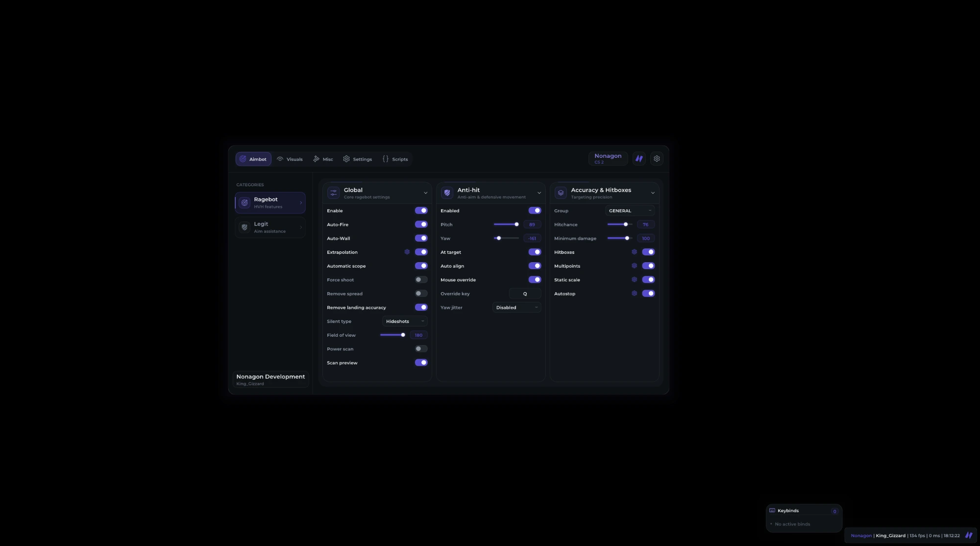
Task: Open the Settings tab
Action: pos(357,159)
